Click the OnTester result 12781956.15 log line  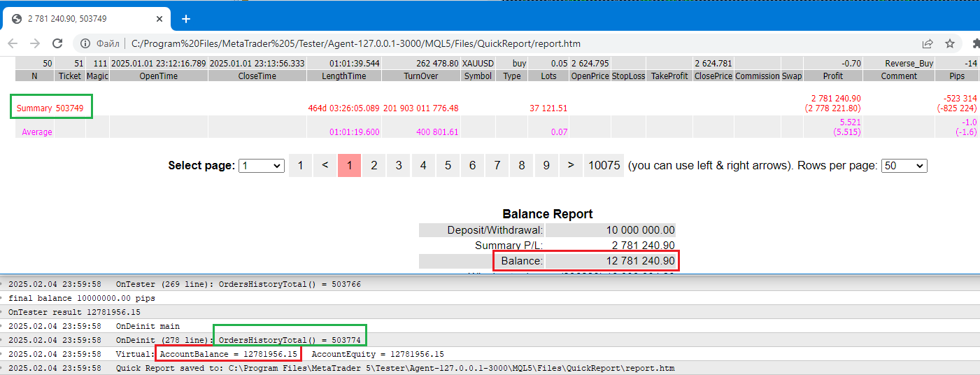[74, 312]
